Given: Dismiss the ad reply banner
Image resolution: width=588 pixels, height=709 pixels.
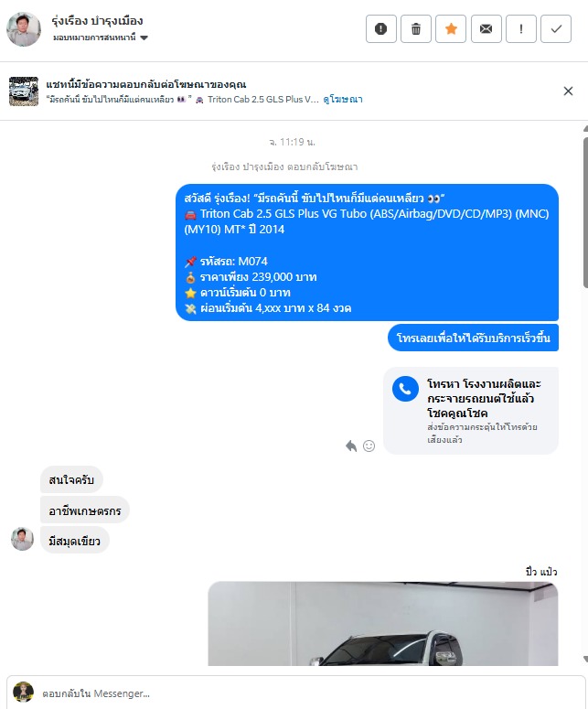Looking at the screenshot, I should [568, 91].
